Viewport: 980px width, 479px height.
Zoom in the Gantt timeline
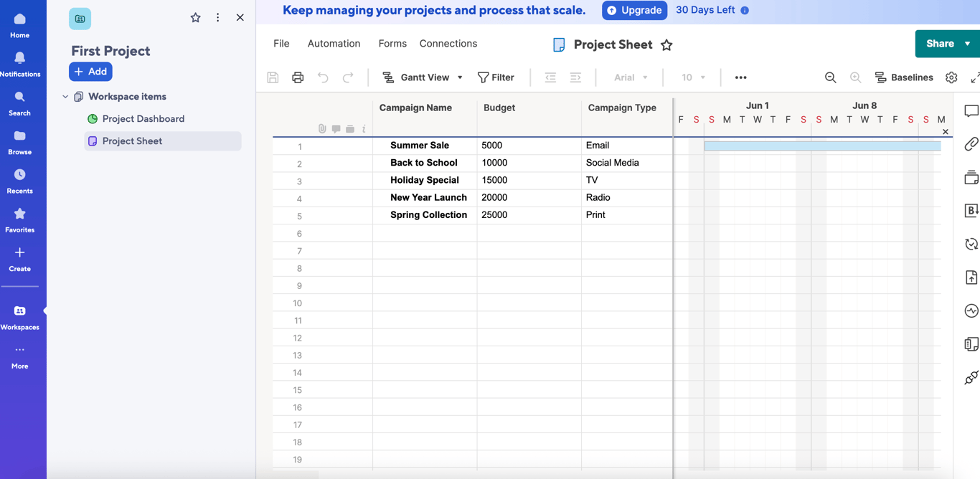pos(855,77)
